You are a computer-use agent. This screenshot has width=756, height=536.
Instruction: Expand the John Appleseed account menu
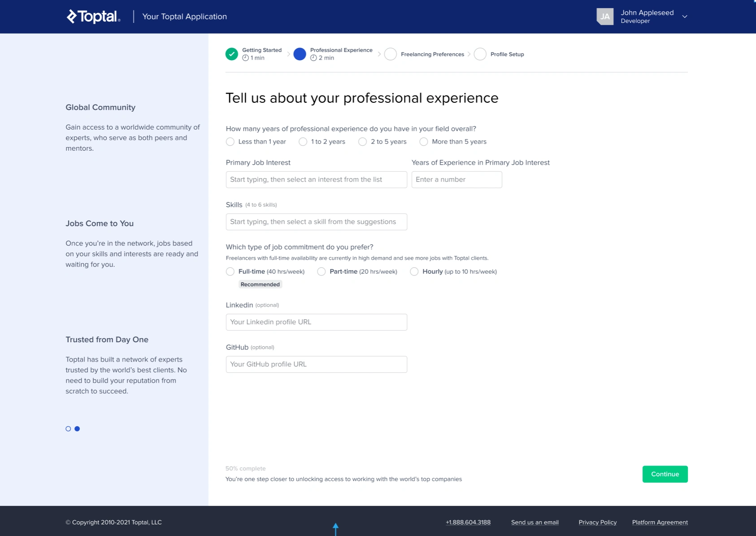click(685, 17)
